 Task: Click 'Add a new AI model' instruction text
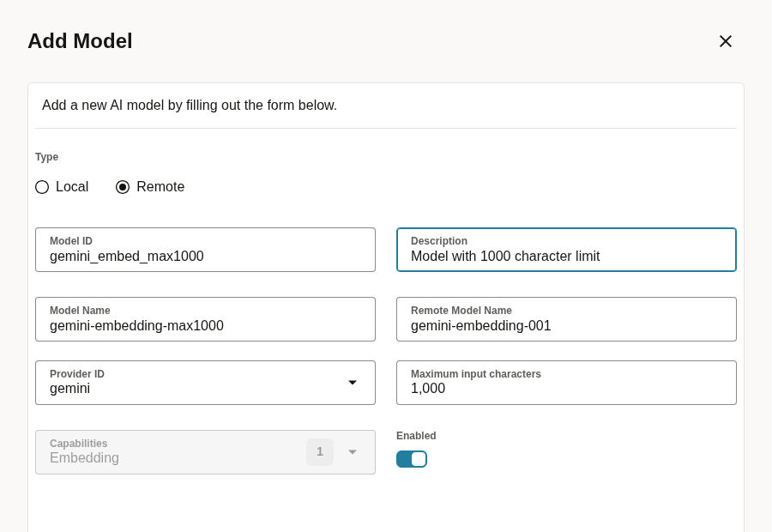tap(190, 106)
